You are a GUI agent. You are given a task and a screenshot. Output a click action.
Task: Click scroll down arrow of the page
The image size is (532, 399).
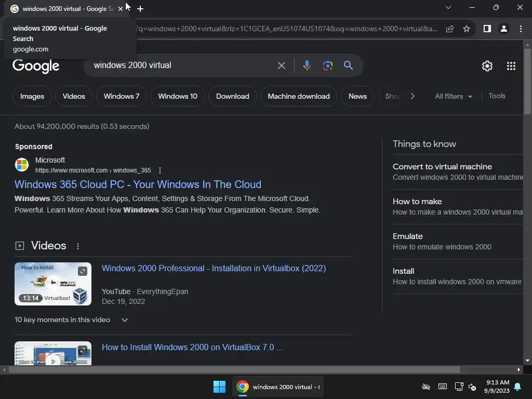[527, 361]
